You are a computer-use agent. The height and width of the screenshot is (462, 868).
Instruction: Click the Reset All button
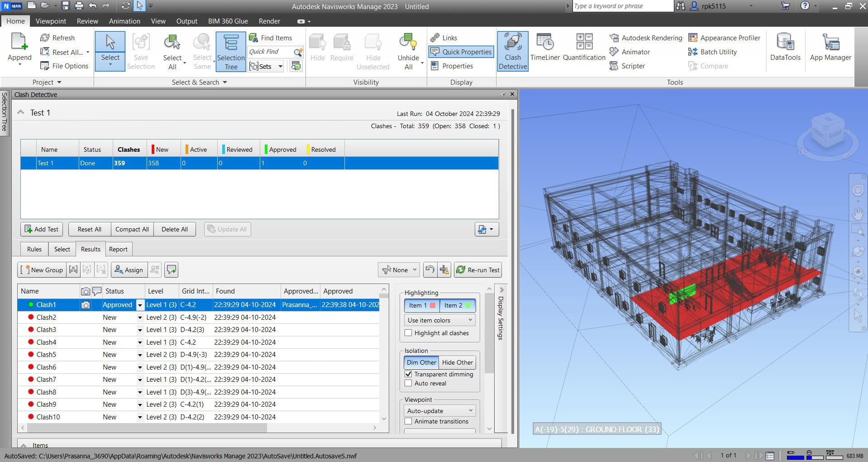coord(89,229)
